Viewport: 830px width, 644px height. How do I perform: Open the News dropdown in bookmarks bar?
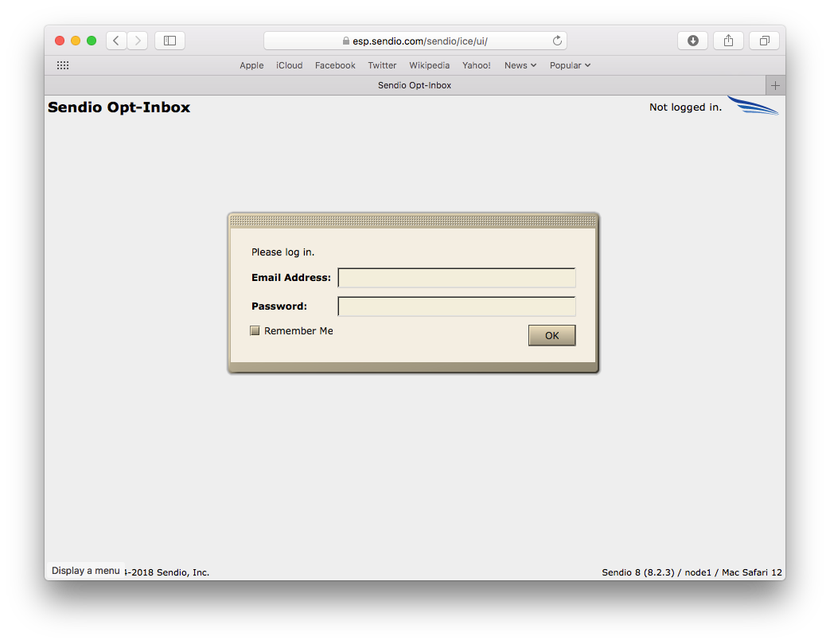click(520, 64)
